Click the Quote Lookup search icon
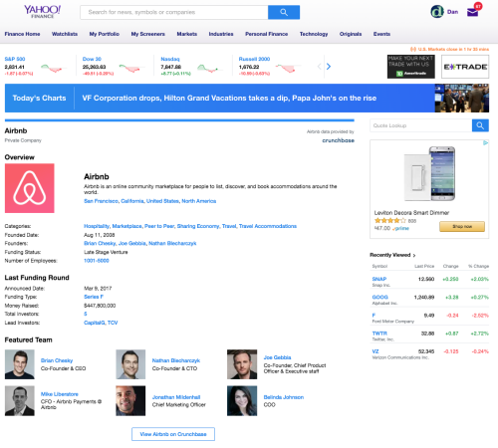 point(480,125)
